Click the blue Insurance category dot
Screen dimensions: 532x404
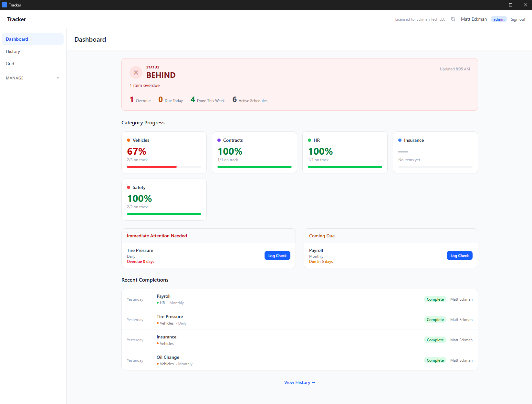point(400,140)
